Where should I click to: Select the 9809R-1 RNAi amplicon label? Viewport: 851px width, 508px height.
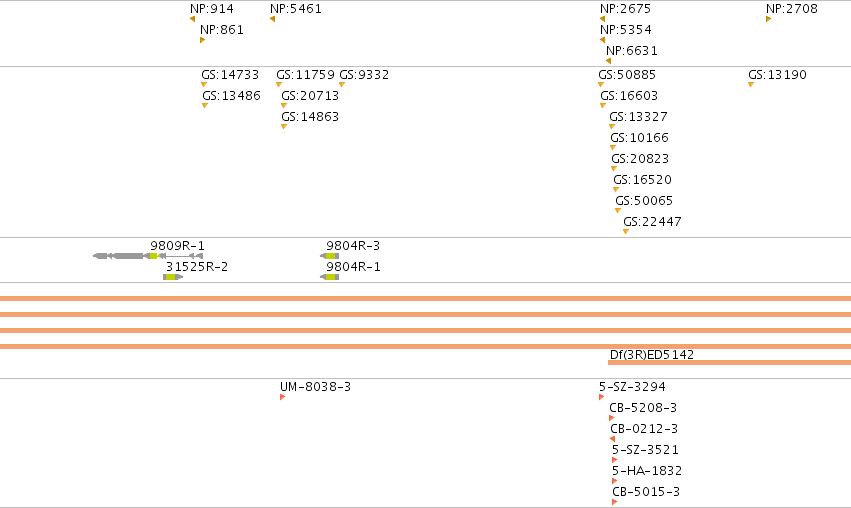coord(177,246)
